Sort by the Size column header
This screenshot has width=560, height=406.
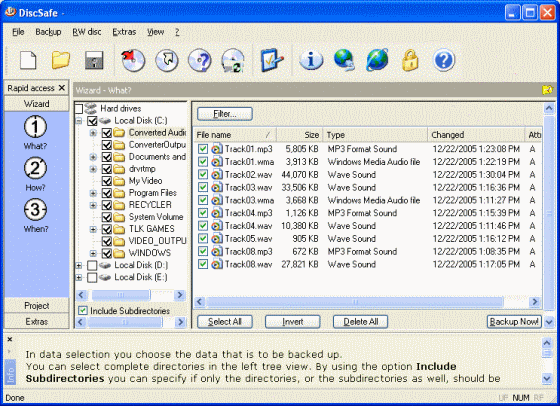(299, 135)
